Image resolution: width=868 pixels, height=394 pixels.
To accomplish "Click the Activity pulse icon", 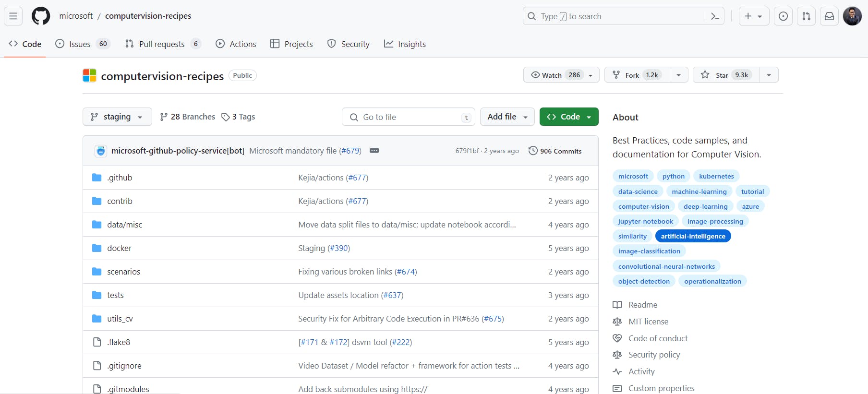I will coord(617,371).
